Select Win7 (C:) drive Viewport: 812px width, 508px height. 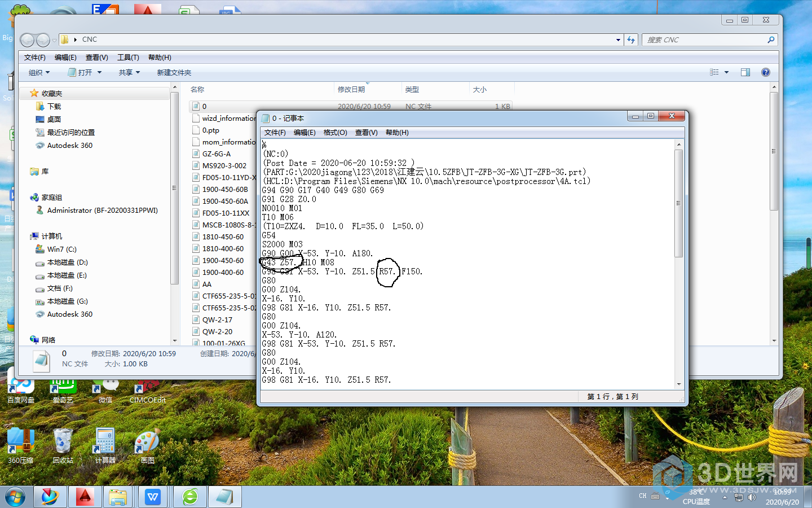[61, 249]
